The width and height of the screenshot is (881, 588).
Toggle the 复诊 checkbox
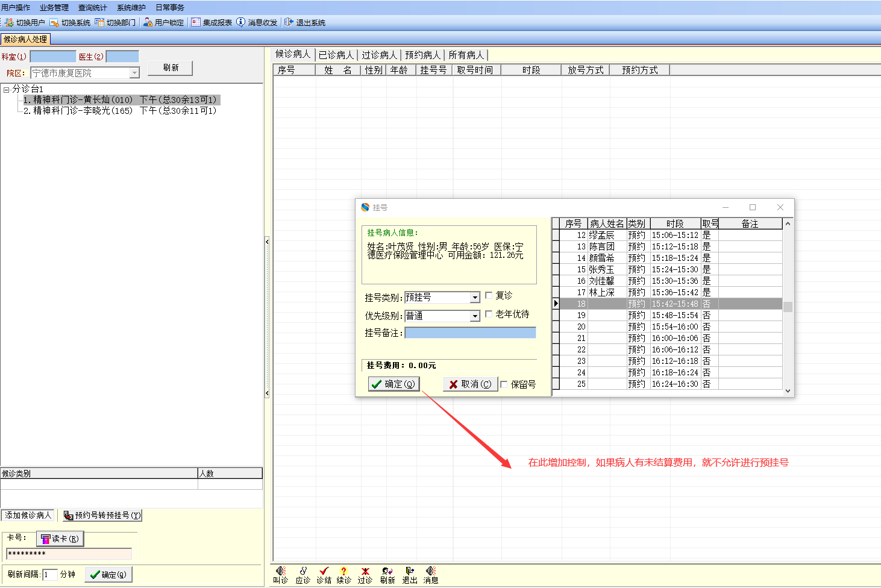tap(489, 295)
